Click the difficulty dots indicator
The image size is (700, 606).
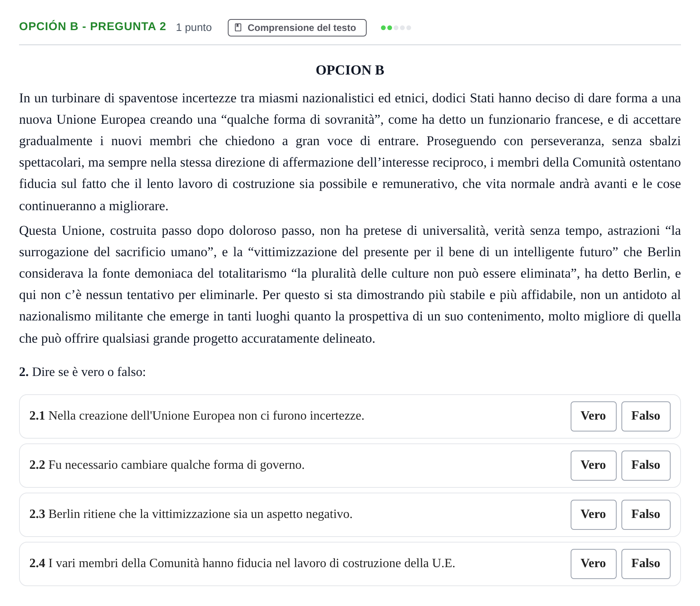396,28
